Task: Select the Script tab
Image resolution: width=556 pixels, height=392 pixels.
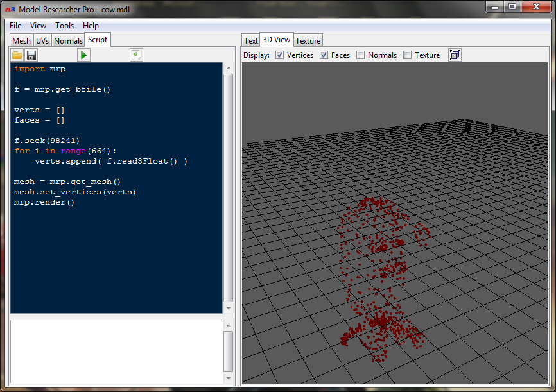Action: (98, 40)
